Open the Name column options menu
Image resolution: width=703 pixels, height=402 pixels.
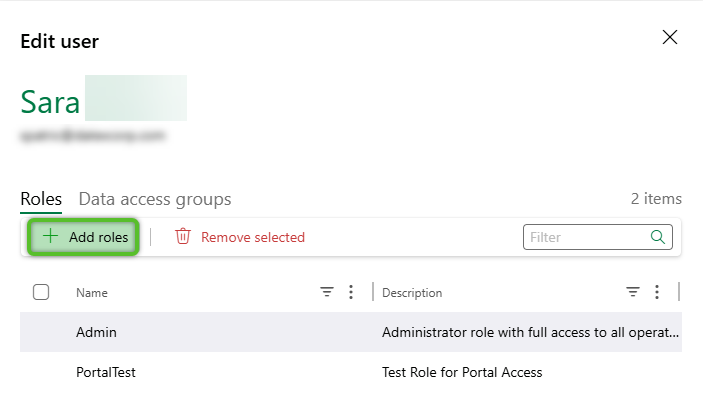351,292
